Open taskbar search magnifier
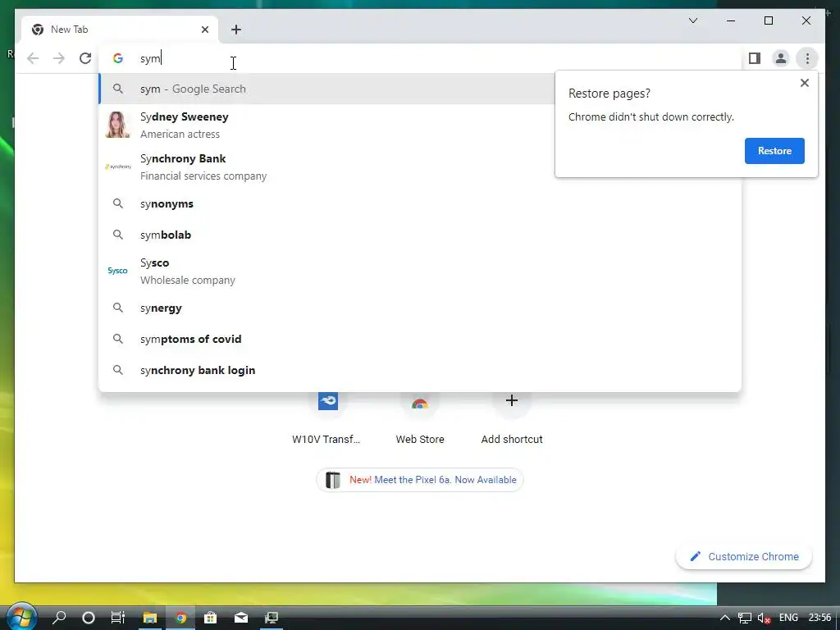 pyautogui.click(x=59, y=617)
